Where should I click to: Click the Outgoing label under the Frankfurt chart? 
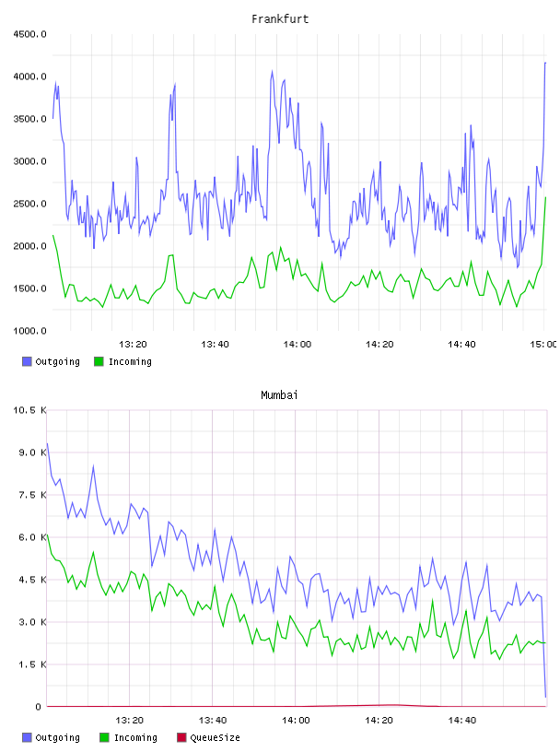[57, 361]
